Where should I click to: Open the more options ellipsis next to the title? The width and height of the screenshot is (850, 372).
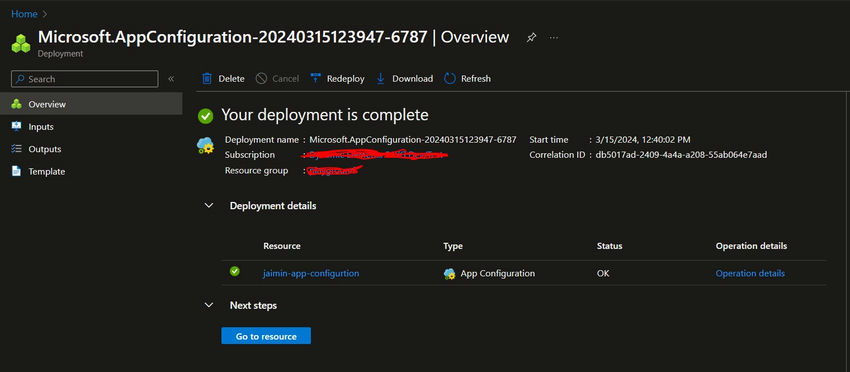553,37
